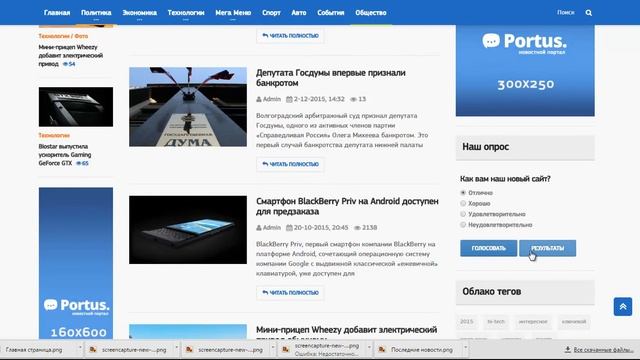This screenshot has height=360, width=640.
Task: Open the Мега Меню menu item
Action: pos(233,13)
